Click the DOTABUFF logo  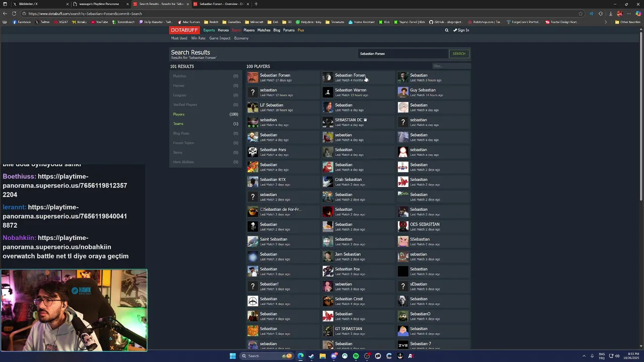pyautogui.click(x=184, y=30)
